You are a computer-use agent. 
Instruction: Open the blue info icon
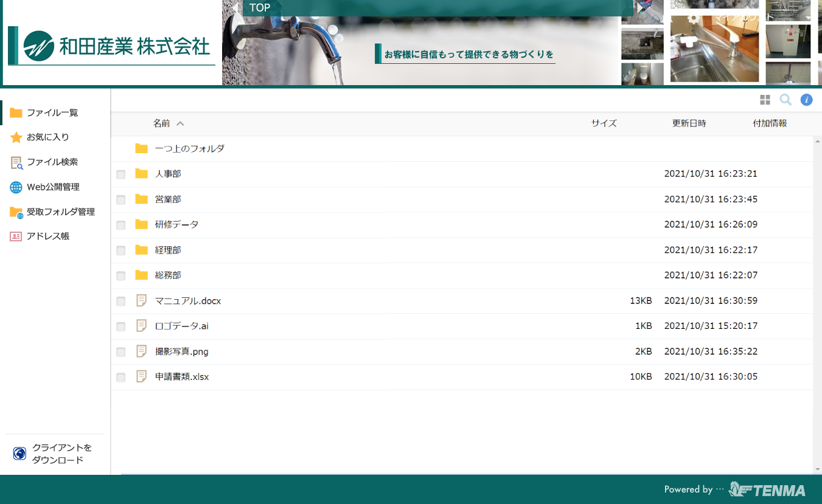point(806,100)
